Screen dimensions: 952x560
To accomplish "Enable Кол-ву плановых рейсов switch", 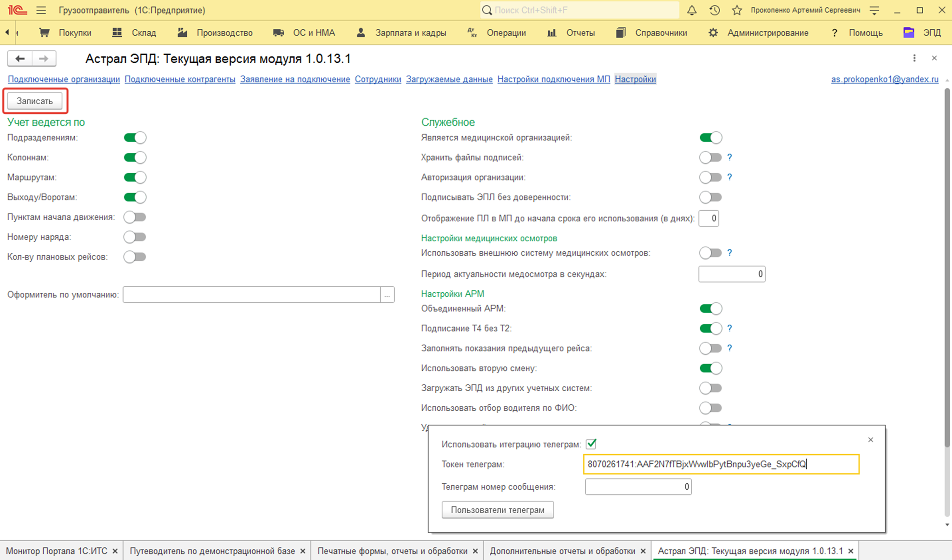I will click(x=135, y=257).
